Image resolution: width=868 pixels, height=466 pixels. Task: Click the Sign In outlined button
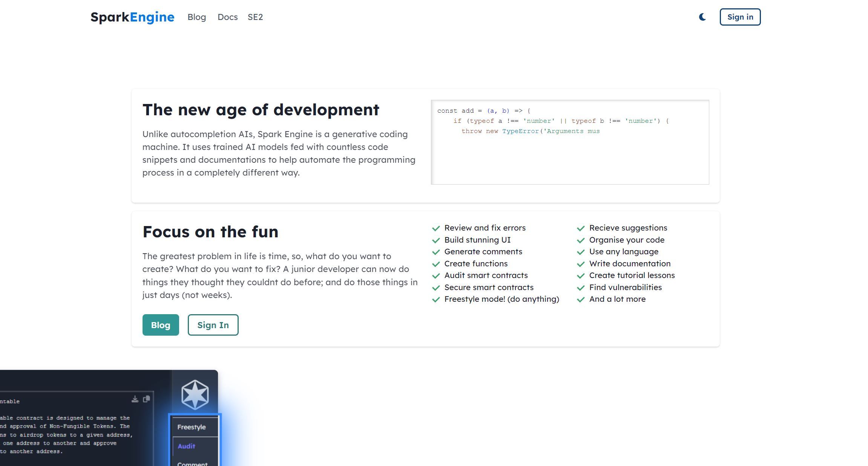[x=213, y=325]
